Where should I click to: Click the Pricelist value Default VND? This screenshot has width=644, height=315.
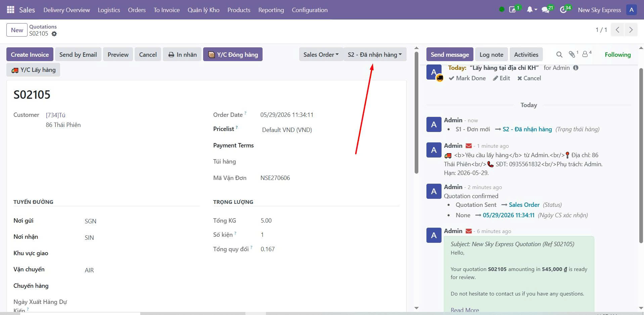(x=287, y=130)
